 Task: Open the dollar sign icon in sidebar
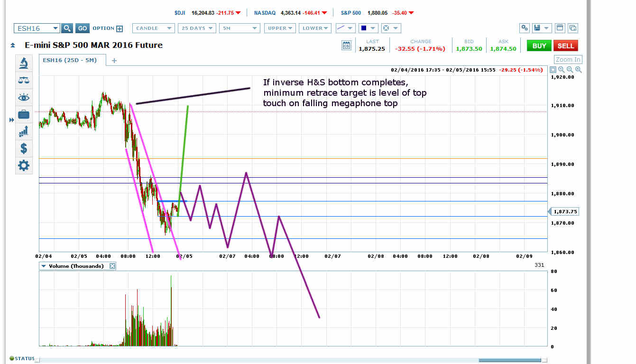tap(23, 148)
